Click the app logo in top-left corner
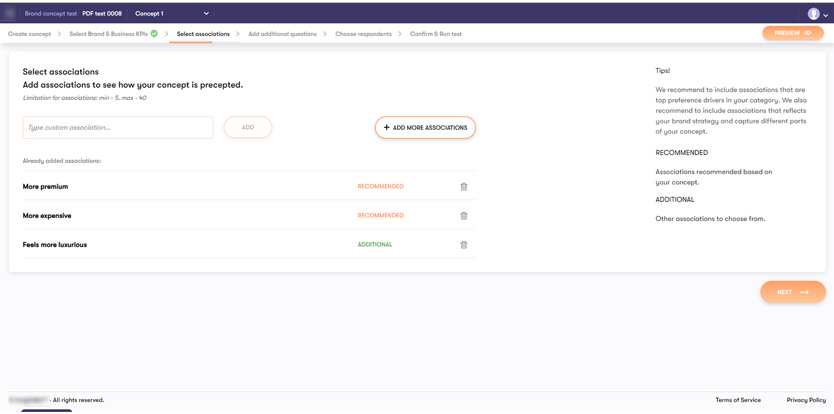 click(11, 14)
